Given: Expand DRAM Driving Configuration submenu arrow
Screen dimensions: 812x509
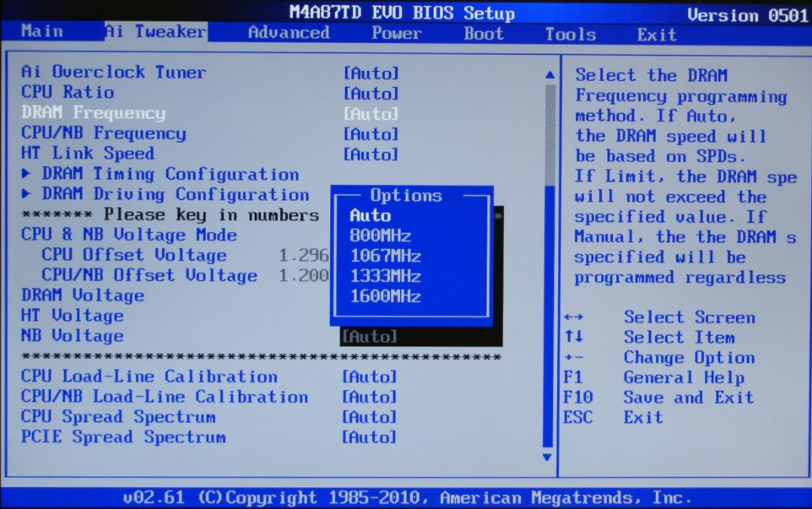Looking at the screenshot, I should pyautogui.click(x=26, y=193).
